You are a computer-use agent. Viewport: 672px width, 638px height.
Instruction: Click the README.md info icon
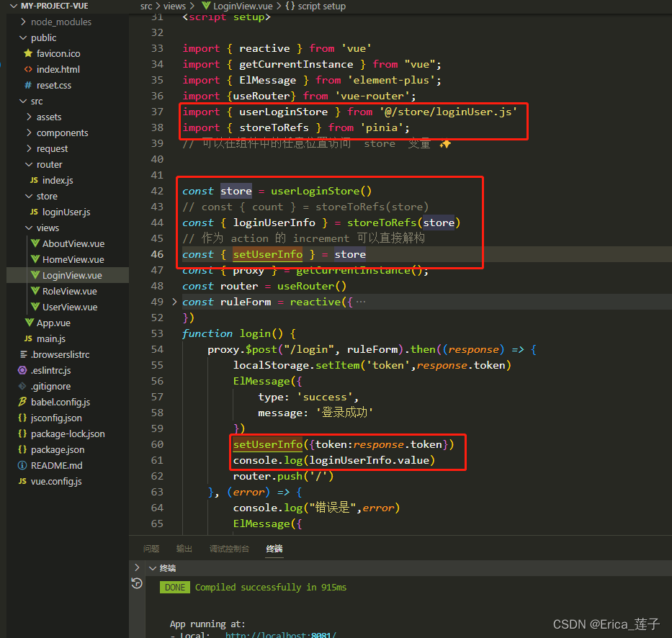(x=22, y=466)
